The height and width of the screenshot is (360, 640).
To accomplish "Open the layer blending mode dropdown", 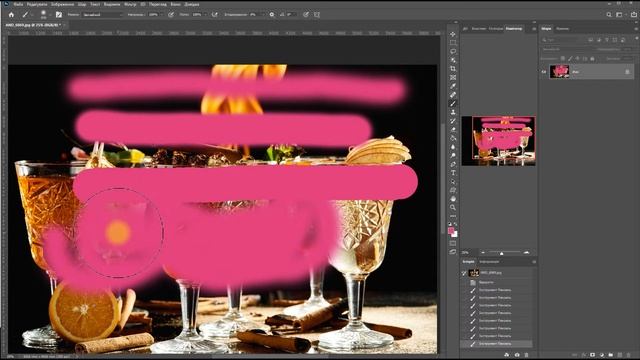I will (567, 49).
